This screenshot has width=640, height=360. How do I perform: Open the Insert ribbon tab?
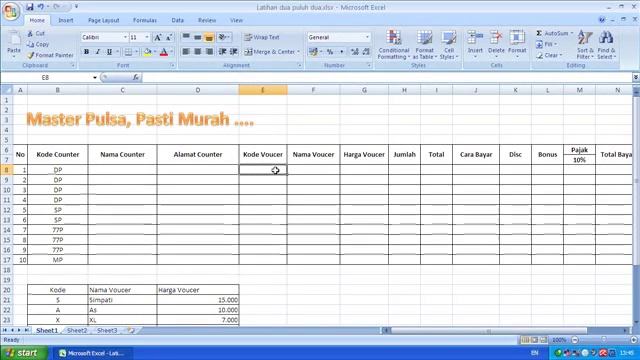66,20
